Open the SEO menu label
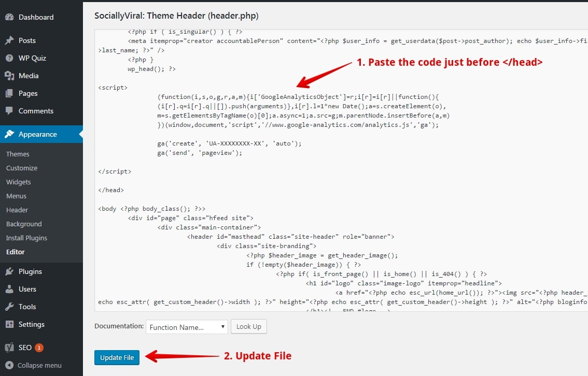588x376 pixels. [x=25, y=348]
